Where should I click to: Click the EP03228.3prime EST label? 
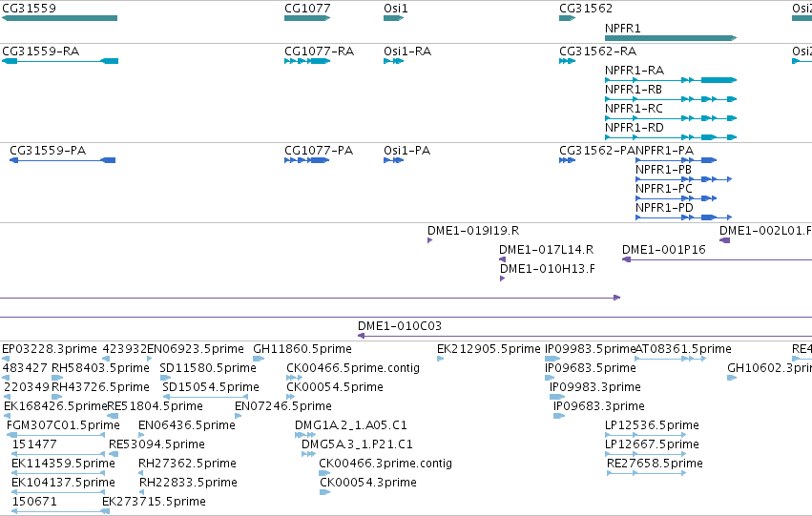[x=50, y=349]
